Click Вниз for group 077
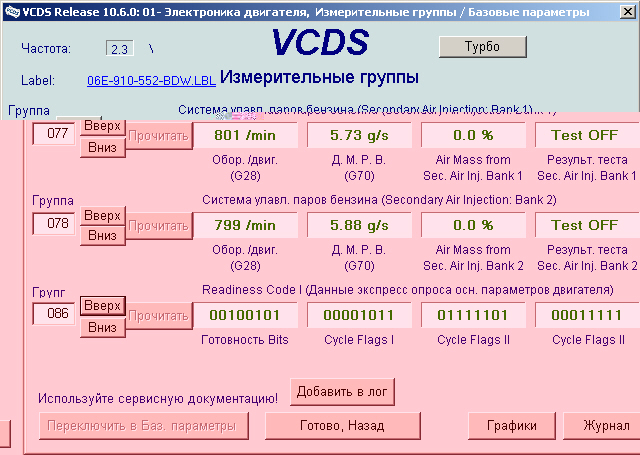 102,147
